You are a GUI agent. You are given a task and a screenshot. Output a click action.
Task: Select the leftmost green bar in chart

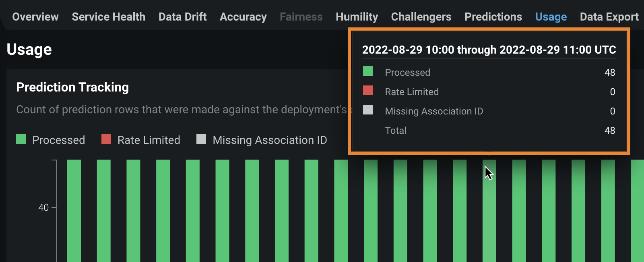pyautogui.click(x=74, y=210)
